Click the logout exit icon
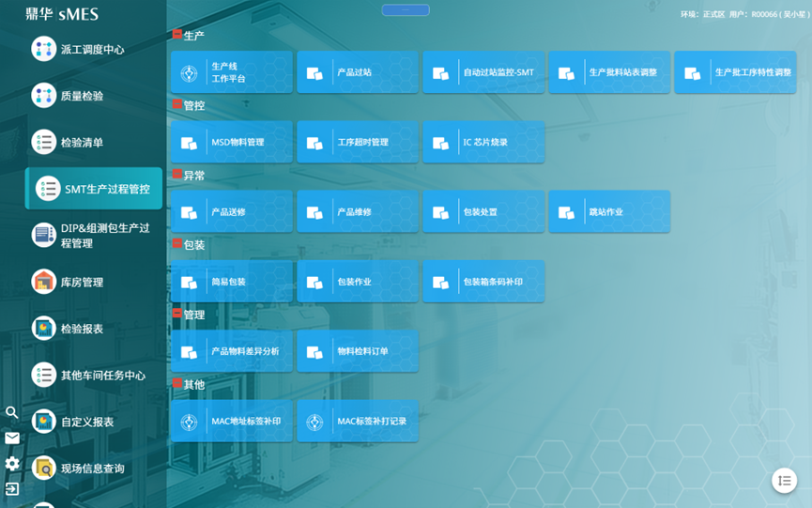This screenshot has height=508, width=812. (12, 489)
